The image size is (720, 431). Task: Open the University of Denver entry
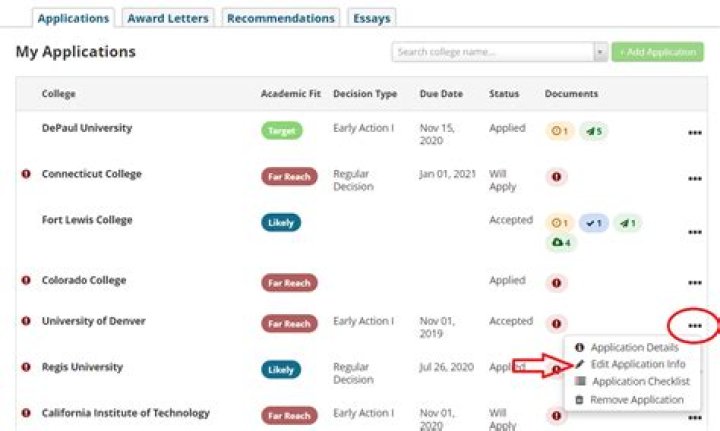93,321
